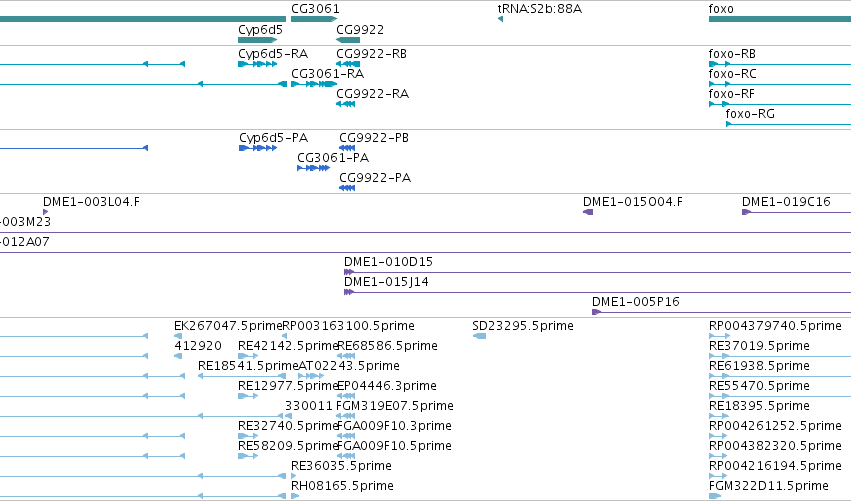851x501 pixels.
Task: Select the CG9922-PB protein label
Action: pyautogui.click(x=374, y=138)
